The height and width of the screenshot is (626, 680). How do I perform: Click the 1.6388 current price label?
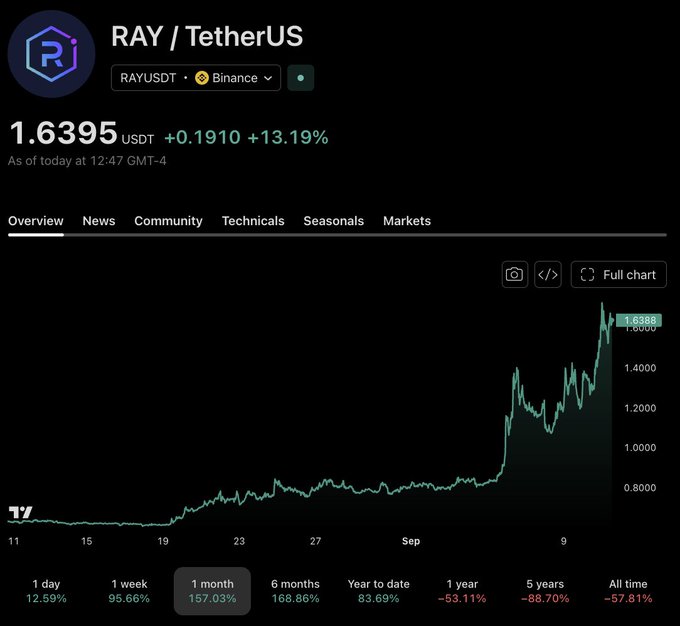tap(639, 320)
